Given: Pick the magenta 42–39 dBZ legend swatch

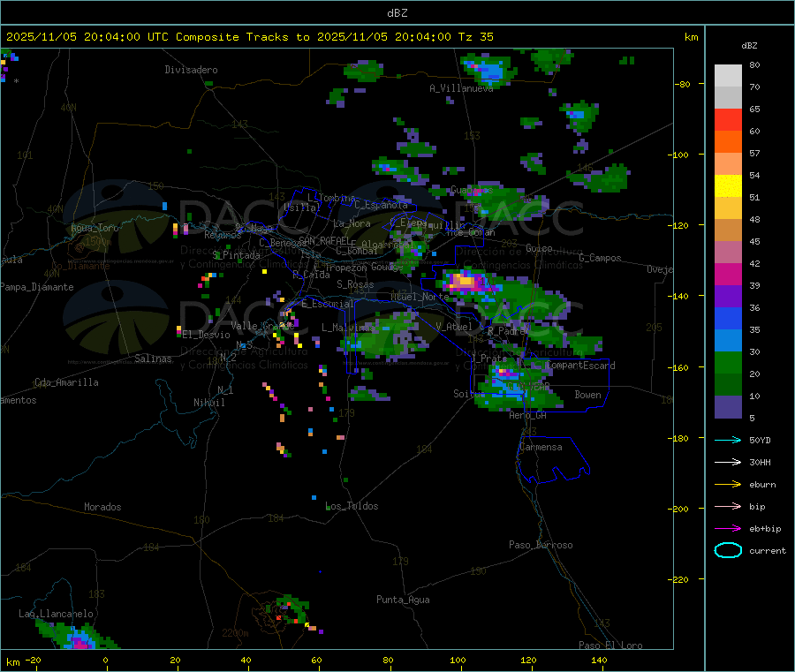Looking at the screenshot, I should [x=728, y=274].
